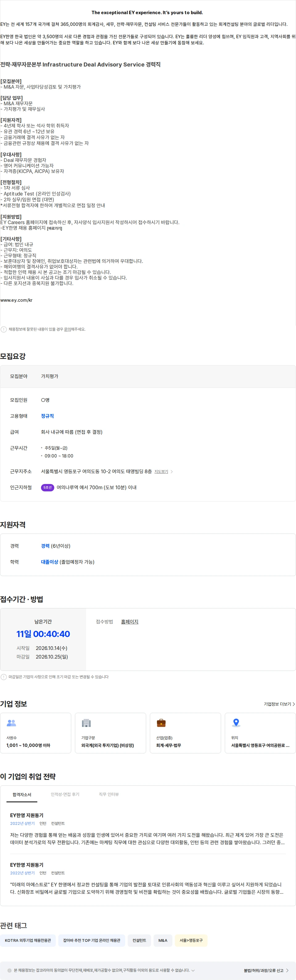
Task: Click the 바로가기 link to EY careers
Action: (x=55, y=228)
